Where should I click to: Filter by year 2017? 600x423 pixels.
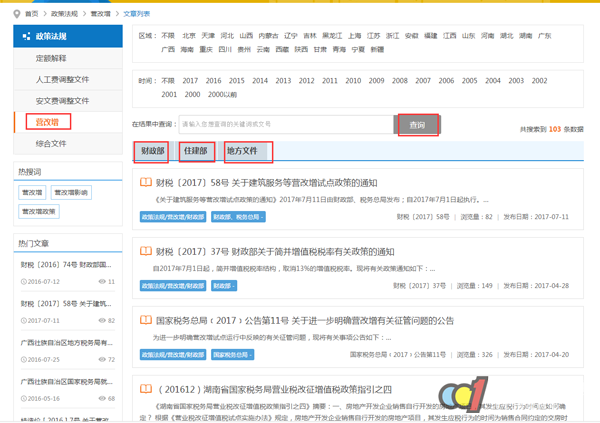pos(189,80)
